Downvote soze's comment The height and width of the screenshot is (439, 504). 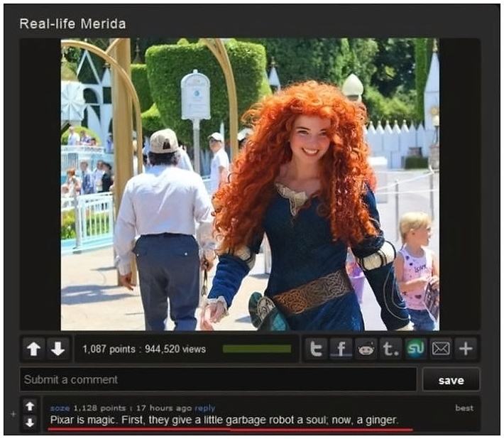[x=30, y=422]
